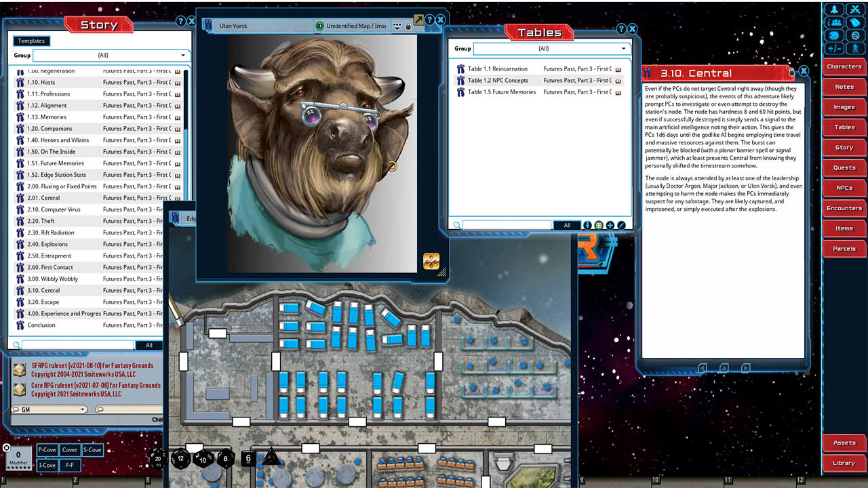
Task: Open the Library from the sidebar
Action: click(844, 463)
